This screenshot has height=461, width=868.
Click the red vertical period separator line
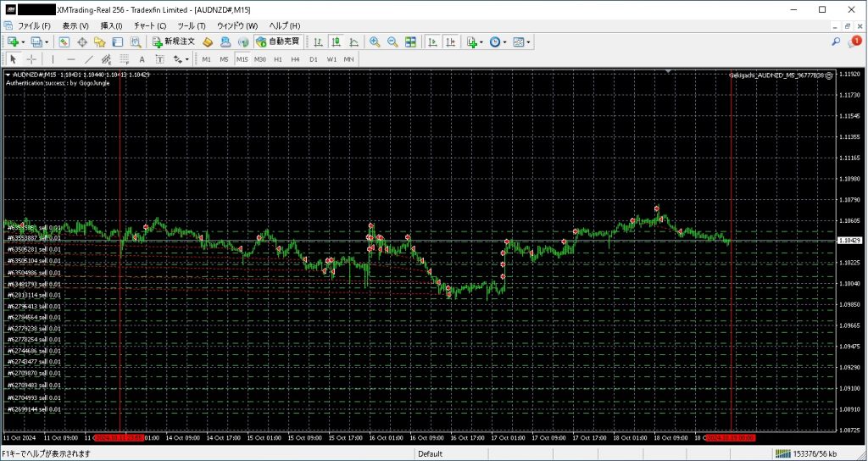(x=120, y=169)
